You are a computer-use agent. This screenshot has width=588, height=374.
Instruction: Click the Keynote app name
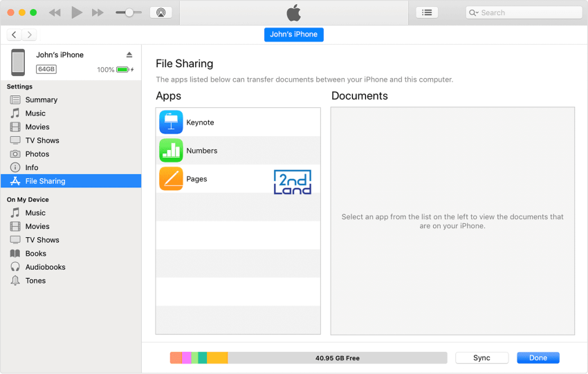tap(200, 122)
